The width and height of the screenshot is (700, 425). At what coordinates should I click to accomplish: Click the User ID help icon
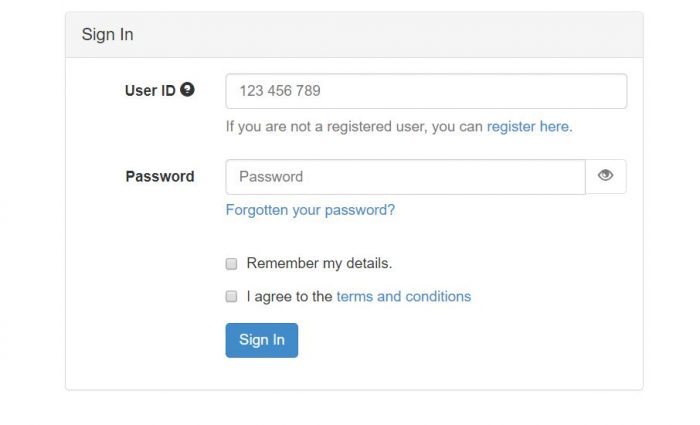point(188,90)
